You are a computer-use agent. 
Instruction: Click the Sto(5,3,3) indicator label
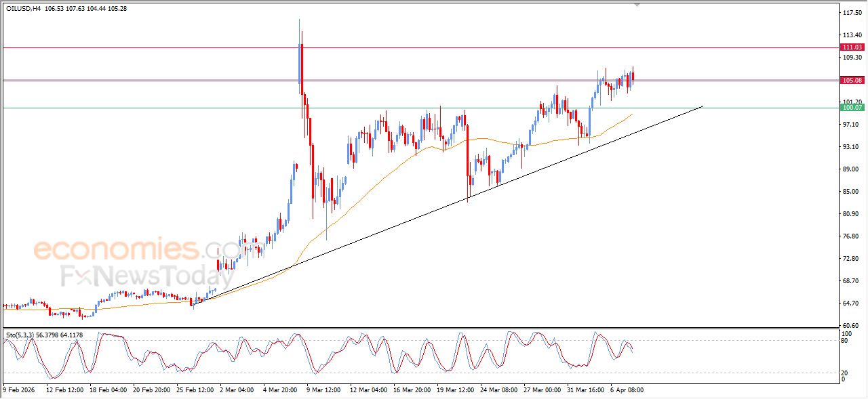coord(20,335)
